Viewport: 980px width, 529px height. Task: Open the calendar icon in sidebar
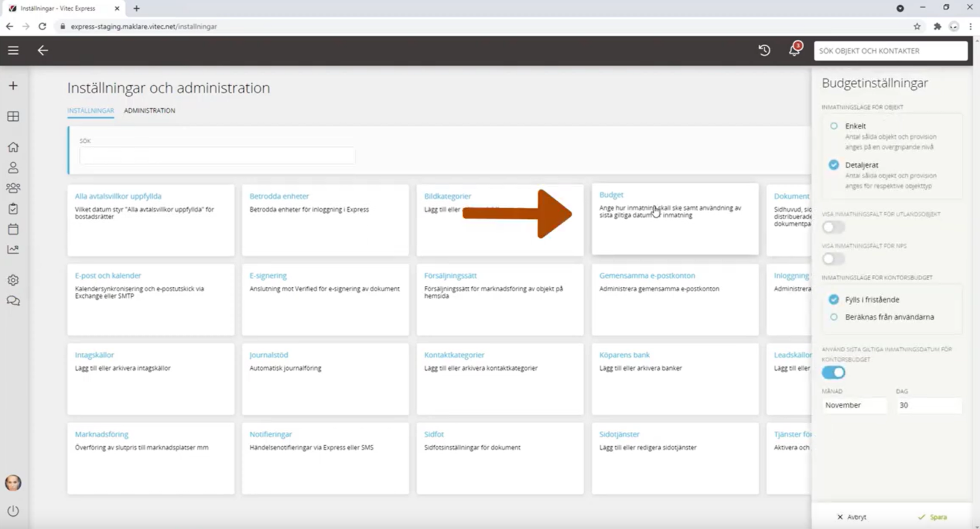(13, 229)
